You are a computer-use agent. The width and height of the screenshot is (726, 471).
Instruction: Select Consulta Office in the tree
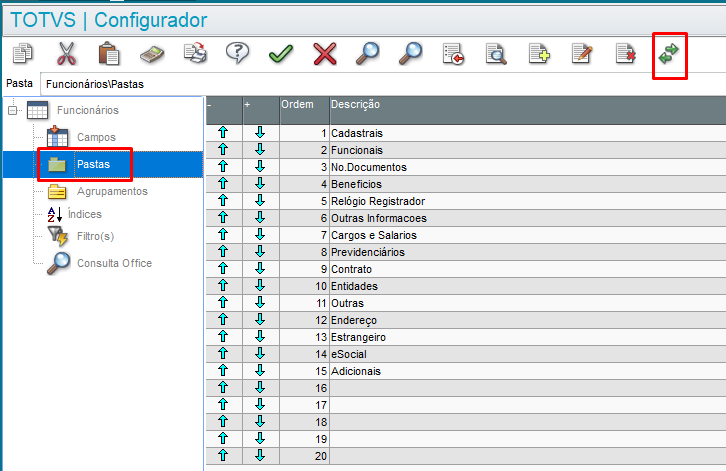click(114, 263)
